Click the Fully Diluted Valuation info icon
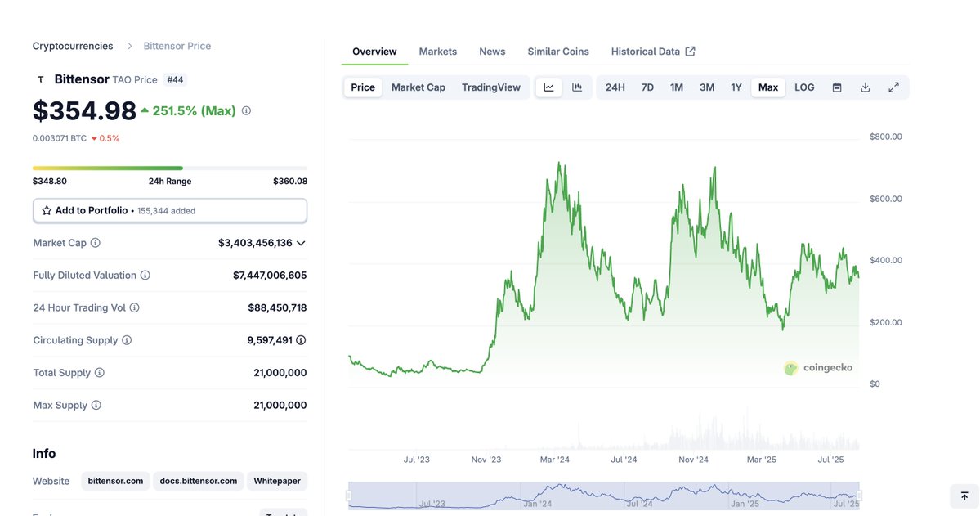The height and width of the screenshot is (516, 980). pyautogui.click(x=145, y=276)
